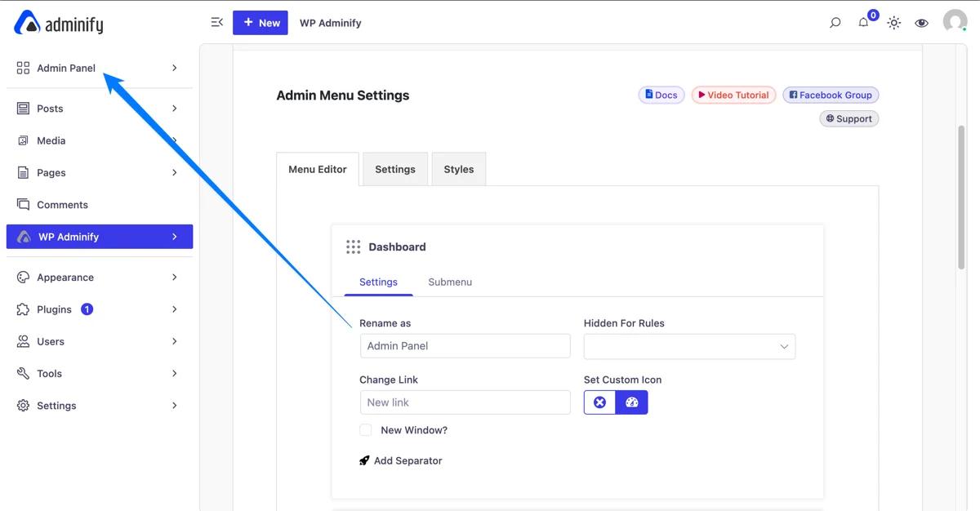Open the Docs link

661,95
